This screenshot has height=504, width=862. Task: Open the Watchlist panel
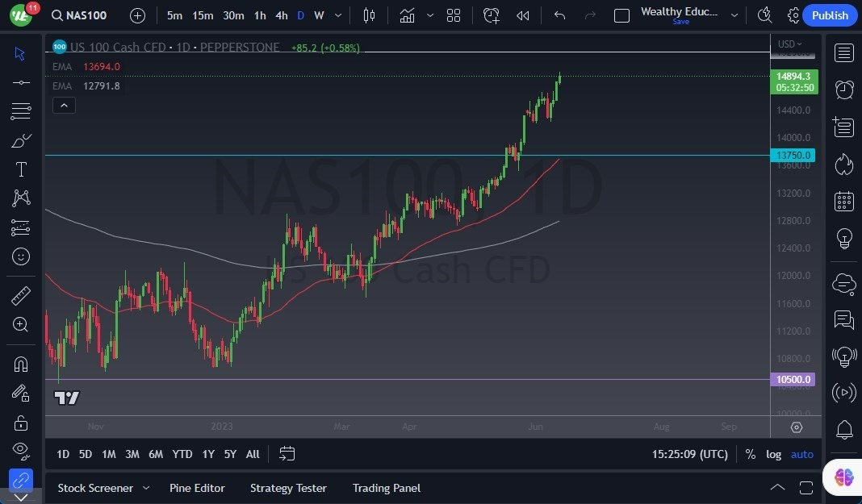[843, 52]
